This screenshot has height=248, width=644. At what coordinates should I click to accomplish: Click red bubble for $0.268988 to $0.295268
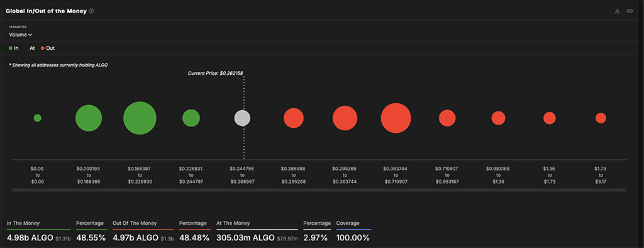click(294, 118)
